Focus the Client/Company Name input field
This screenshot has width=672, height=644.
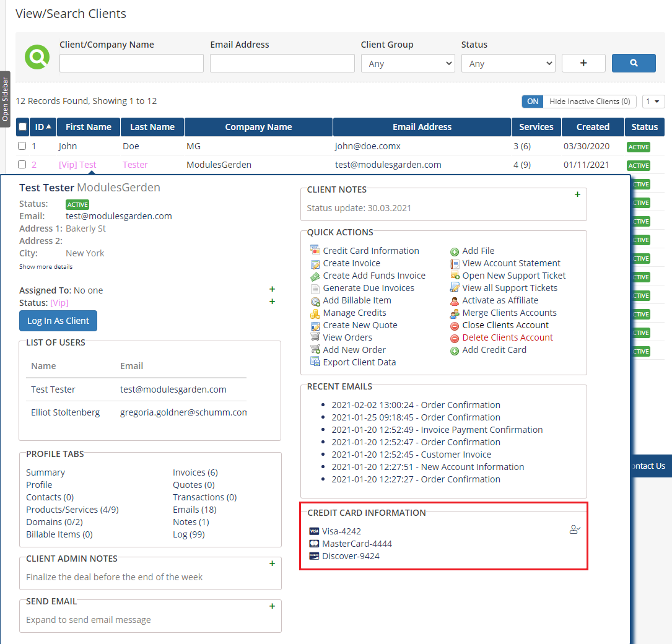131,63
